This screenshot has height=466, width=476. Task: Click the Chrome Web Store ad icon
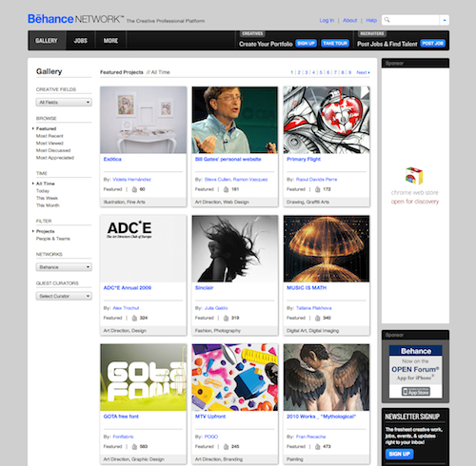[x=414, y=175]
